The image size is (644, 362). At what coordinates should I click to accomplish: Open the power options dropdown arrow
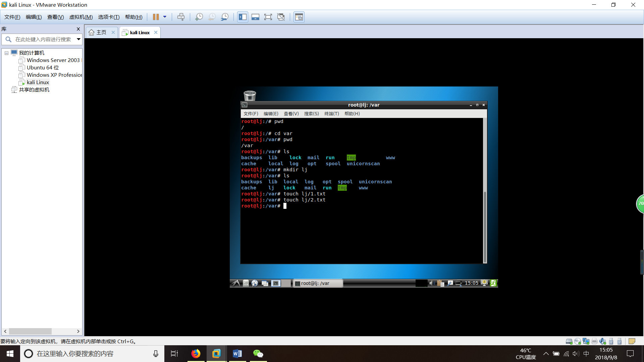tap(165, 17)
